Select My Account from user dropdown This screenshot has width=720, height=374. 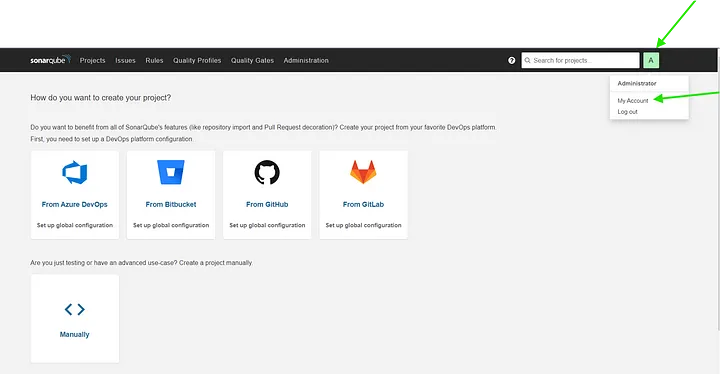633,101
